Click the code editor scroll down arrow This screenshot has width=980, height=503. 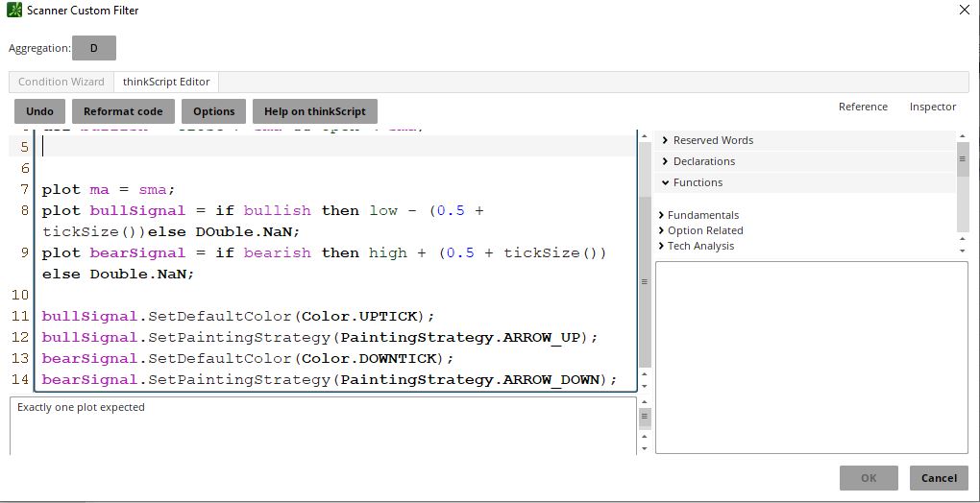645,386
